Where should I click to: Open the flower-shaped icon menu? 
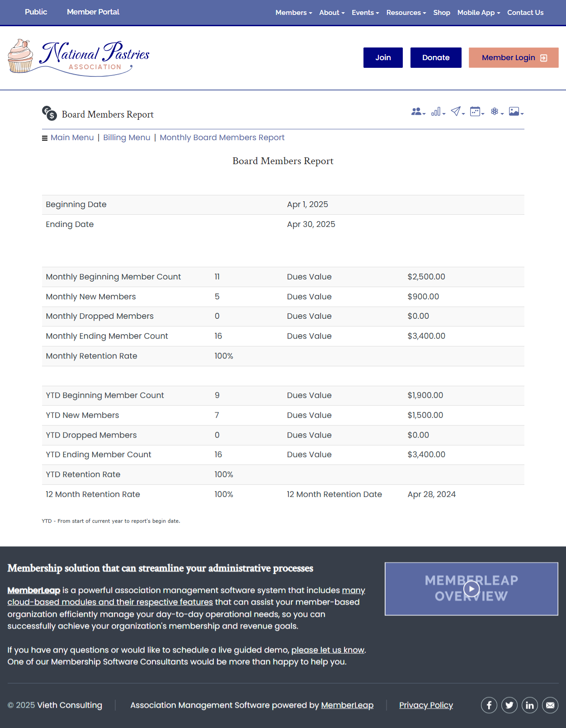[497, 112]
